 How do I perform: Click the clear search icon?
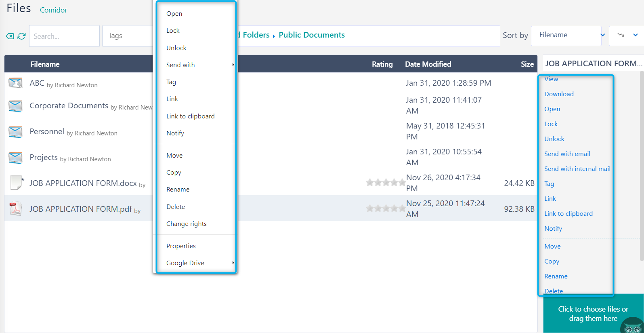coord(10,36)
